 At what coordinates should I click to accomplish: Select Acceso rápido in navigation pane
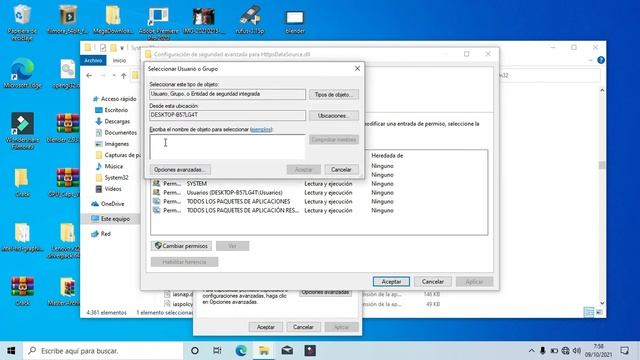click(114, 99)
